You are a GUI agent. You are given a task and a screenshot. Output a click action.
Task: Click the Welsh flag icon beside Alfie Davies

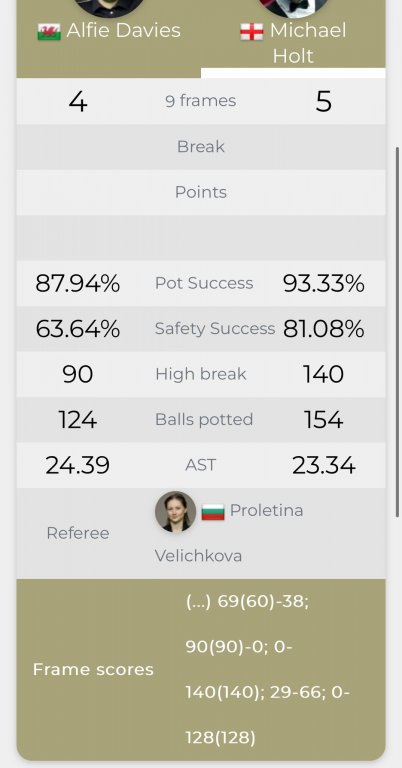(49, 32)
